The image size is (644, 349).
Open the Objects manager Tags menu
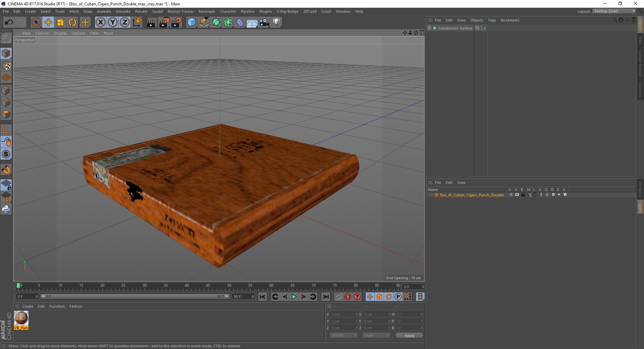click(492, 20)
